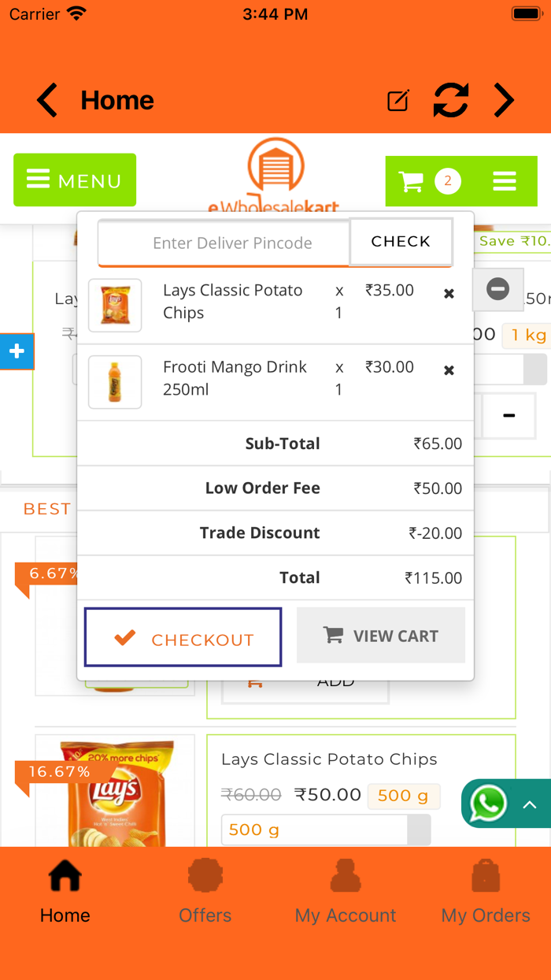Open My Account from bottom bar

(345, 874)
